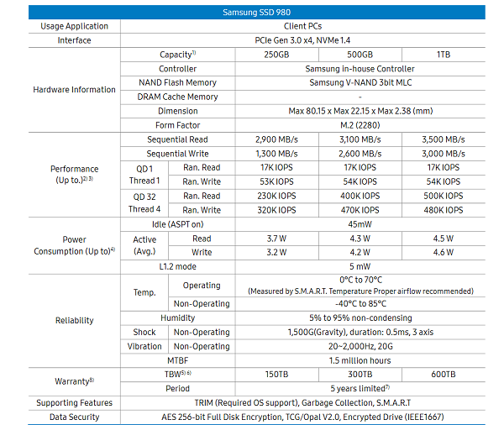This screenshot has height=425, width=504.
Task: Select the 300TB TBW value
Action: [x=360, y=375]
